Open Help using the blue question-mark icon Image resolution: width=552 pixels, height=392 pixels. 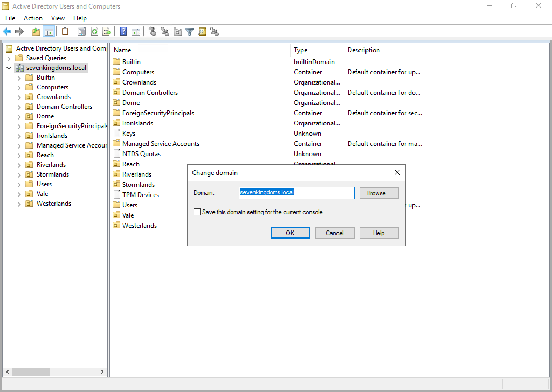pos(123,32)
